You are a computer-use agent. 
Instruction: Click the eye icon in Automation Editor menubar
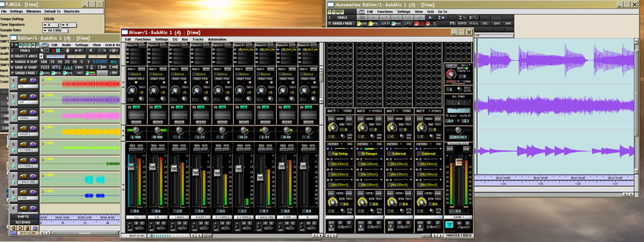pyautogui.click(x=361, y=12)
